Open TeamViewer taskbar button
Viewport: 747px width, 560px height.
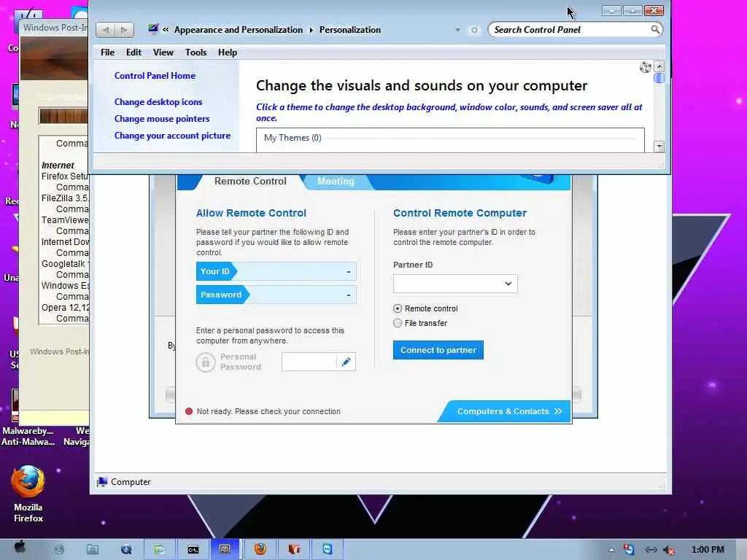(x=328, y=549)
